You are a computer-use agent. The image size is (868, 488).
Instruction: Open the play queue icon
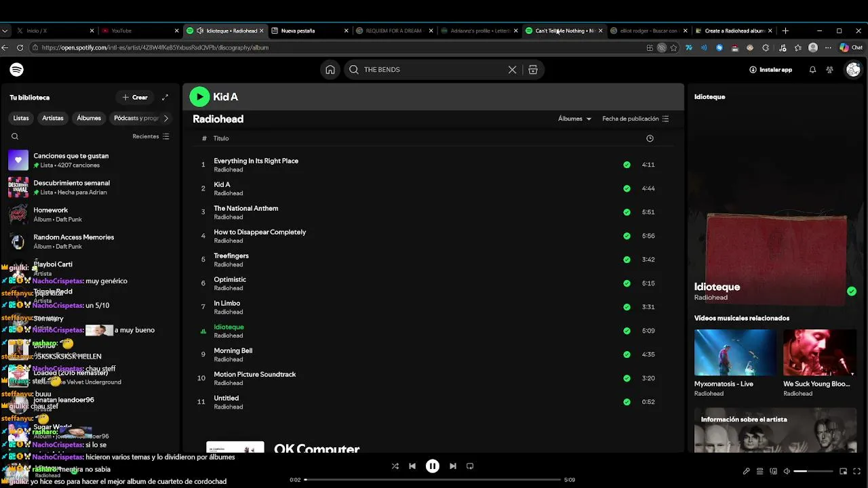(760, 471)
